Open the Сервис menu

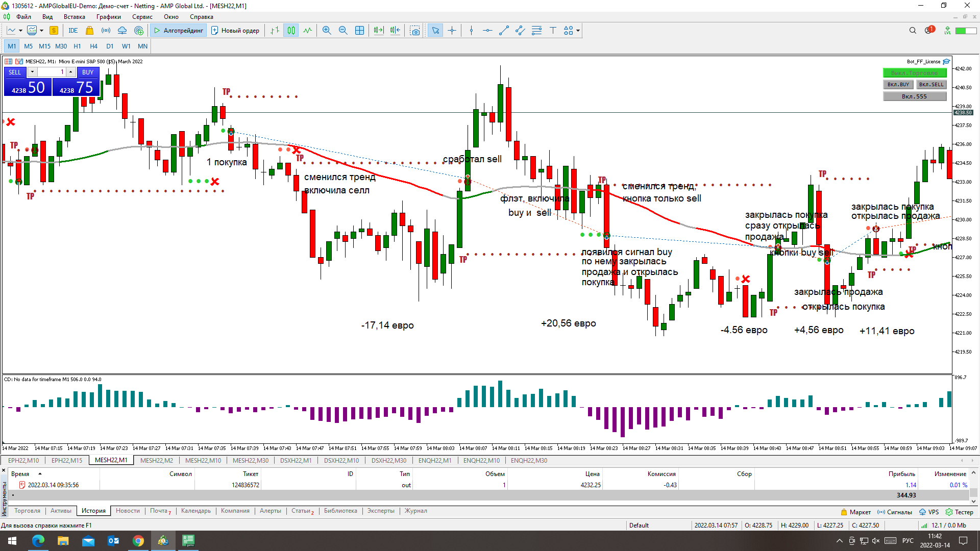pyautogui.click(x=142, y=17)
